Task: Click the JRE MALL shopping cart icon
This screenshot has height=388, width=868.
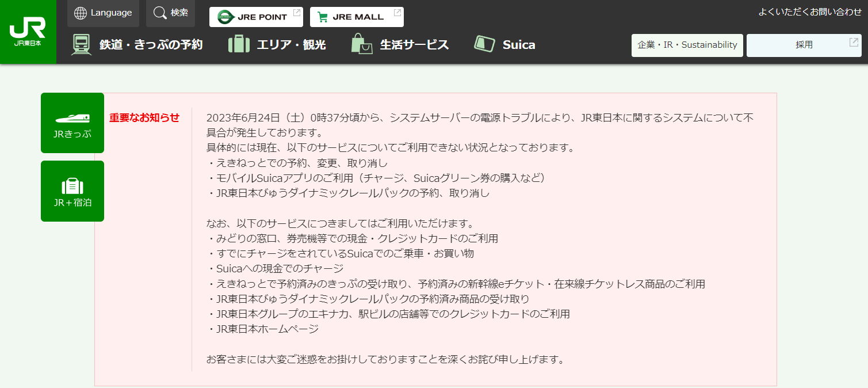Action: 323,17
